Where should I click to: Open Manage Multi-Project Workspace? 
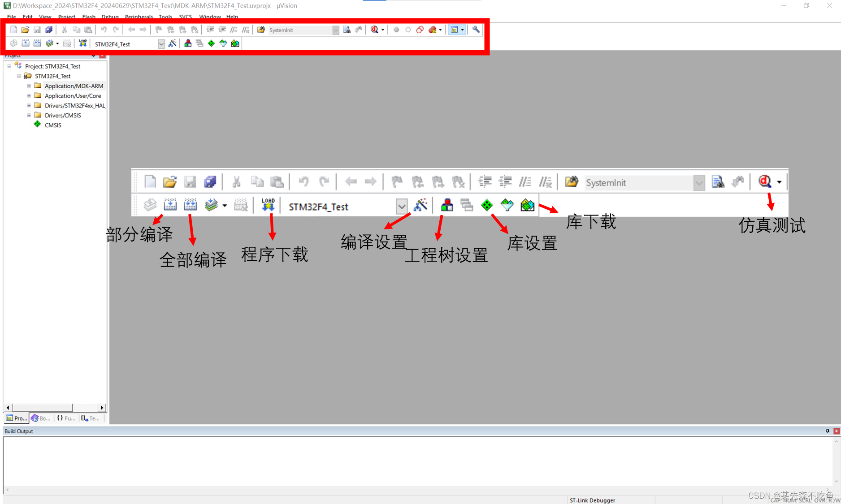pos(199,43)
